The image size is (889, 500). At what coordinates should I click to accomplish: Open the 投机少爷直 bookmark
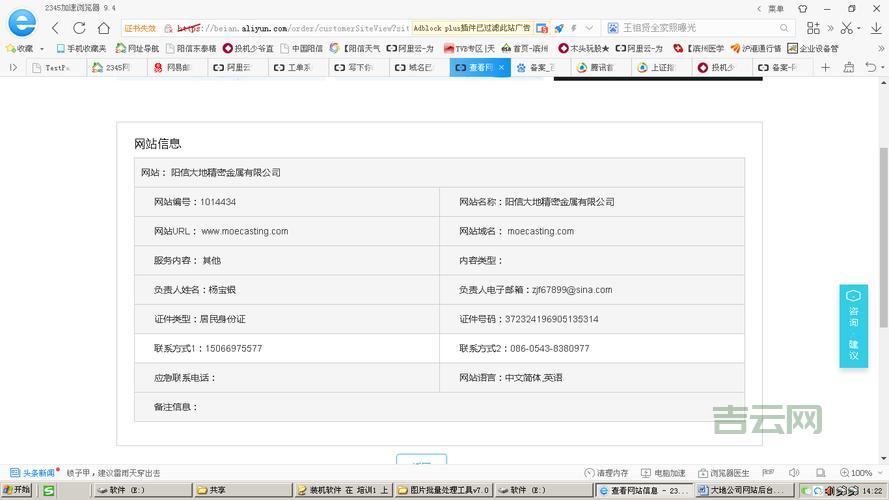pyautogui.click(x=248, y=49)
